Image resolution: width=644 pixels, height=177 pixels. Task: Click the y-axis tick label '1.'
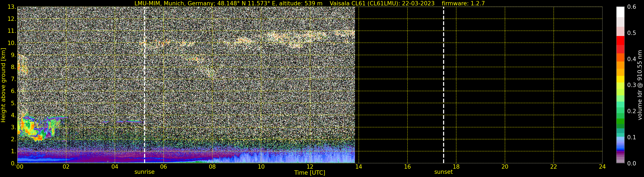13,151
